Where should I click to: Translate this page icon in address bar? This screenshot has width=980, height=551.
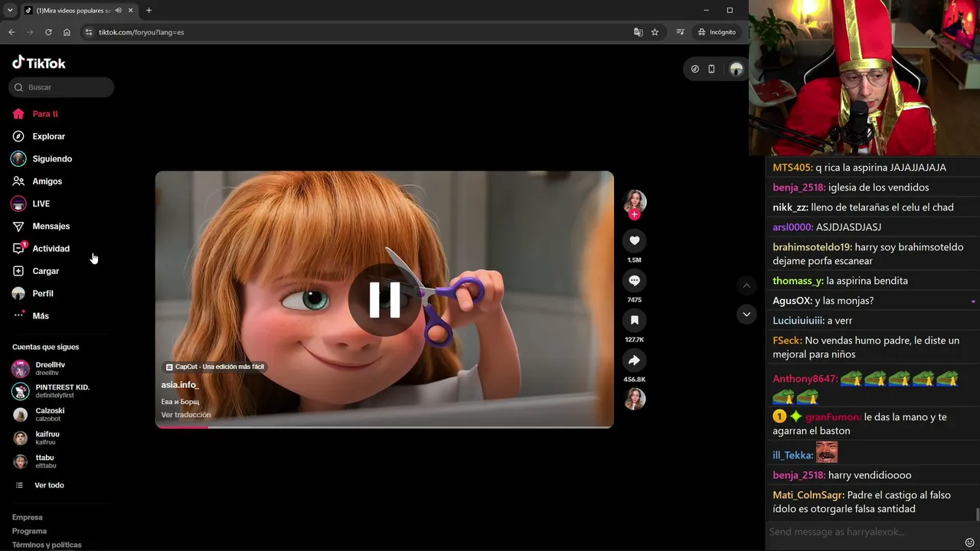pyautogui.click(x=638, y=32)
